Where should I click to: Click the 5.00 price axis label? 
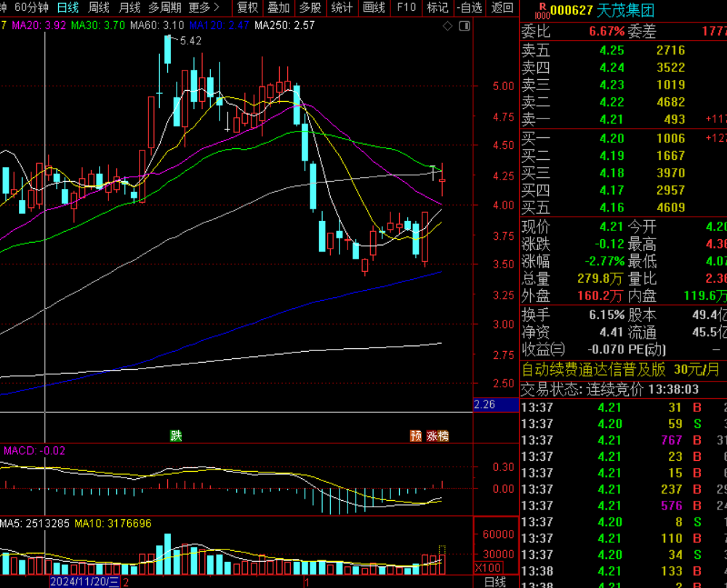coord(503,86)
